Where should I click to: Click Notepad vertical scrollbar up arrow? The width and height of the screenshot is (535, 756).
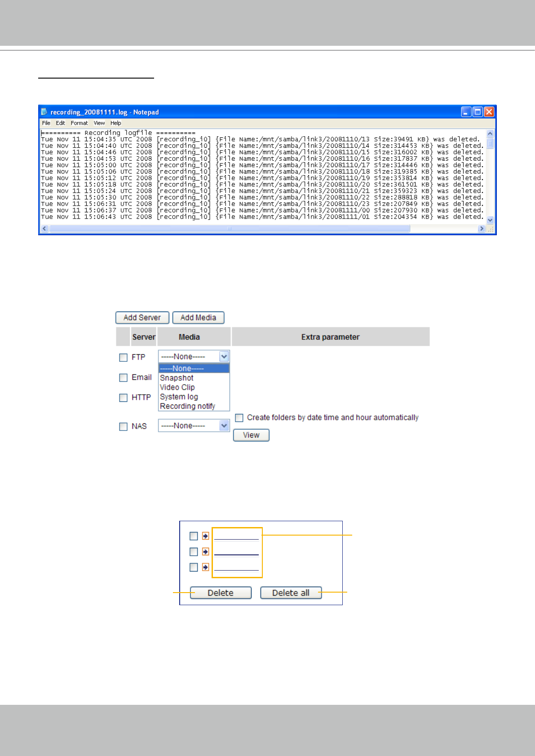click(490, 133)
